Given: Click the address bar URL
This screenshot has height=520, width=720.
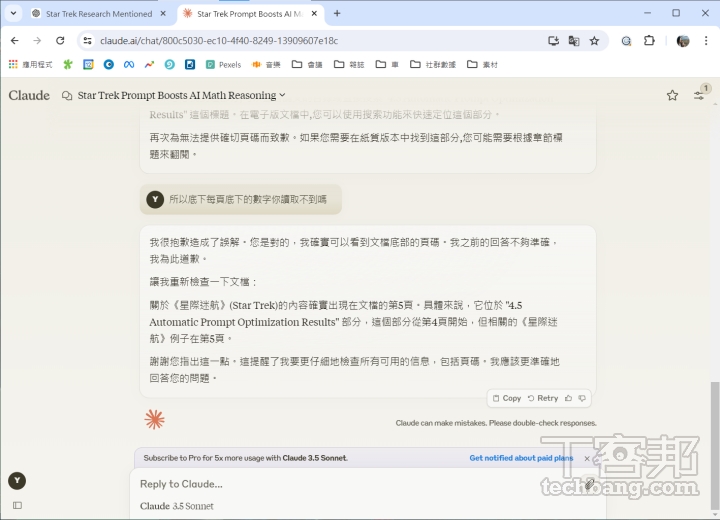Looking at the screenshot, I should coord(219,41).
